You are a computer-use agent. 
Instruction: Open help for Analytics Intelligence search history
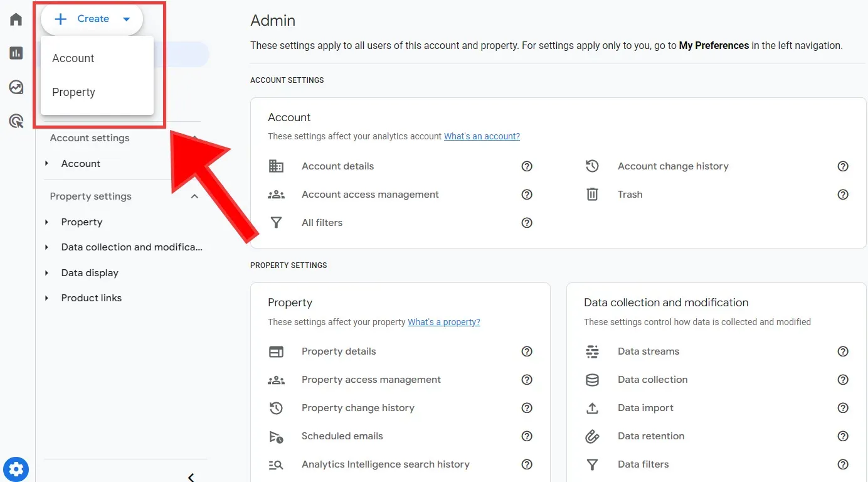point(527,464)
